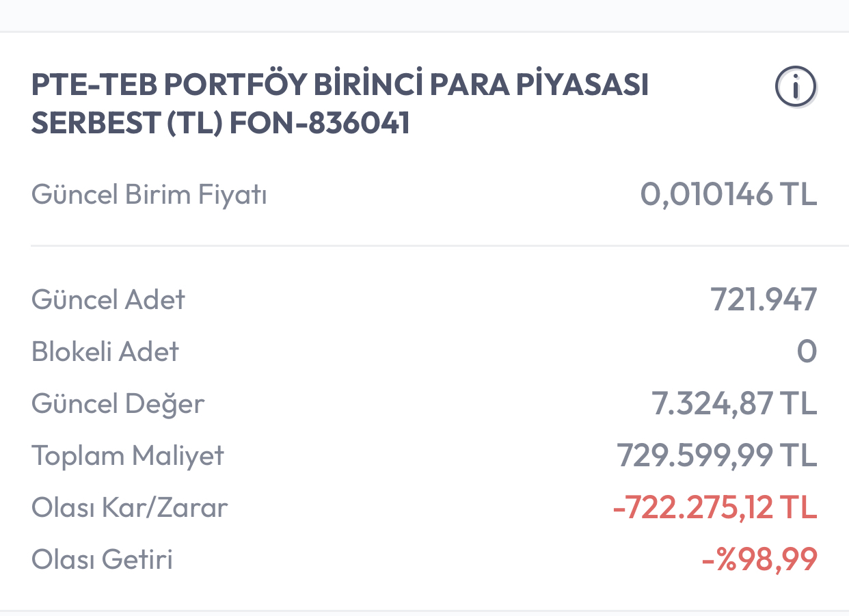
Task: Click the Güncel Birim Fiyatı label
Action: 149,195
